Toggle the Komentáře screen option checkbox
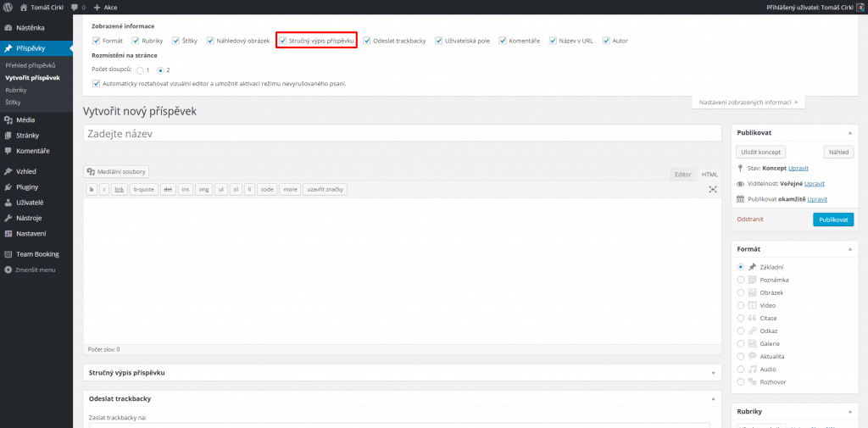This screenshot has width=868, height=428. [x=502, y=41]
